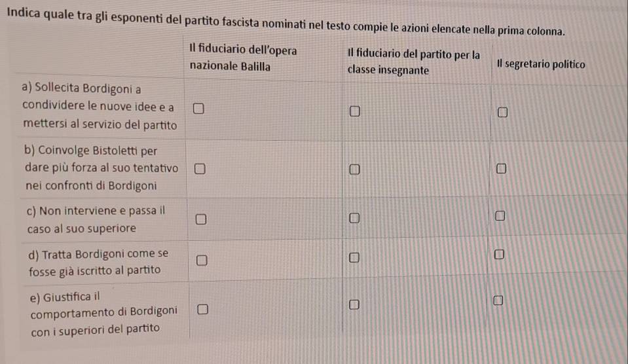
Task: Check row b) Bistoletti under Balilla column
Action: point(200,169)
